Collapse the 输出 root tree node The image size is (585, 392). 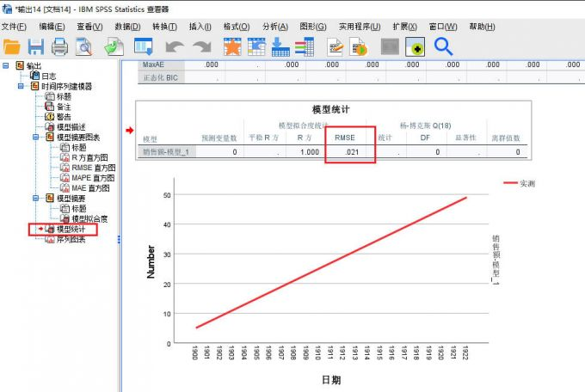coord(7,65)
